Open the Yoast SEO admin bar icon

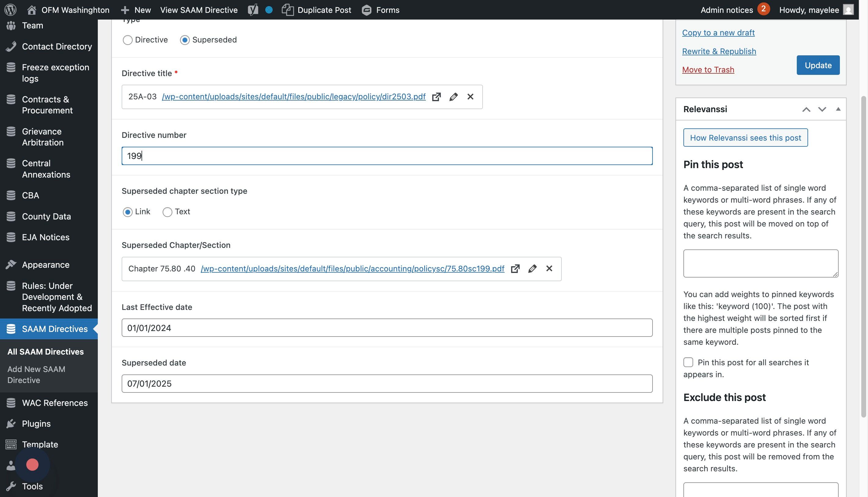(x=253, y=9)
